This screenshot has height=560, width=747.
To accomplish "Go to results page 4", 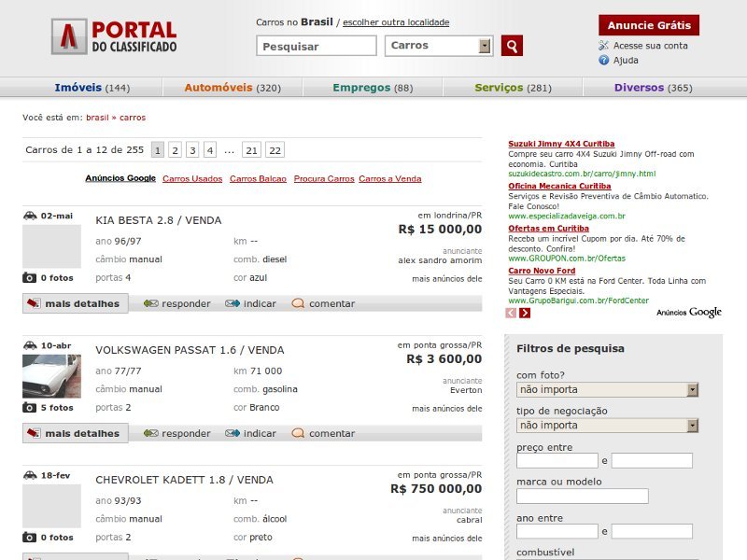I will (209, 150).
